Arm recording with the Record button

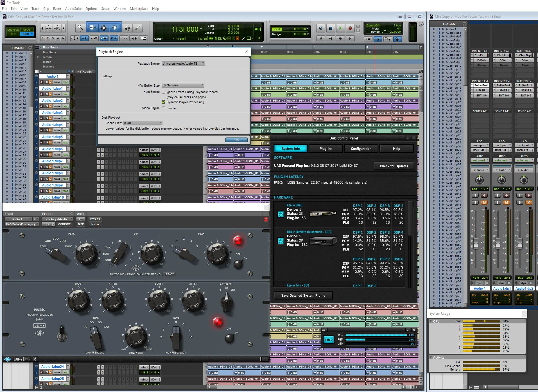(350, 28)
